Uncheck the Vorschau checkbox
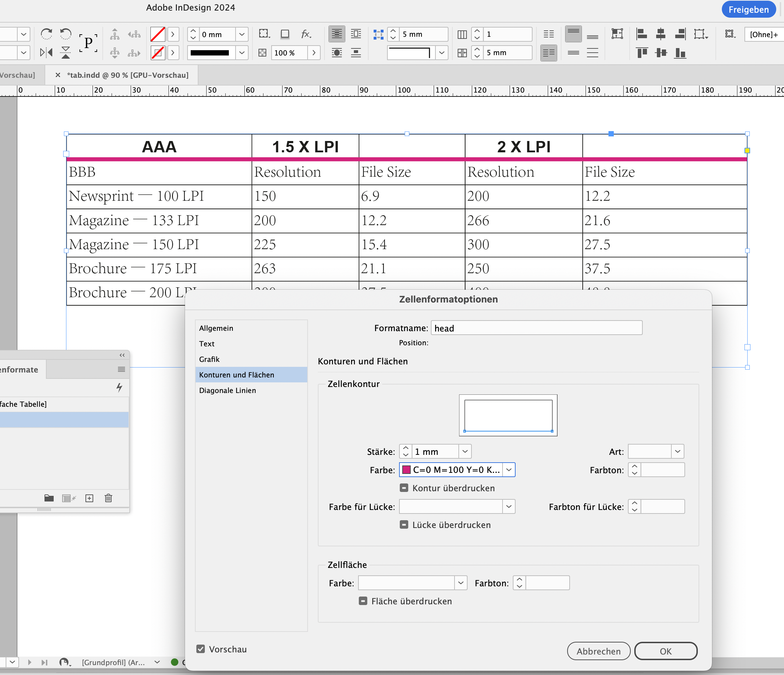The width and height of the screenshot is (784, 675). point(201,649)
